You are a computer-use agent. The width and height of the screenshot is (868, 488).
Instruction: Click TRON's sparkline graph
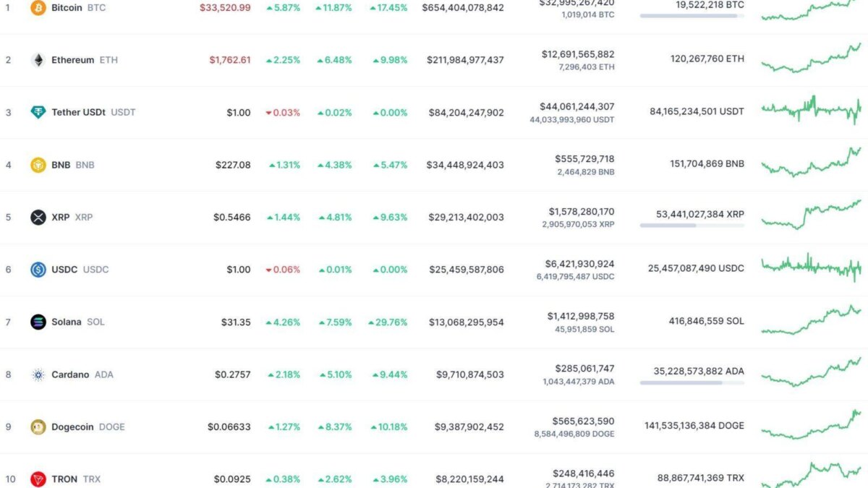coord(810,476)
